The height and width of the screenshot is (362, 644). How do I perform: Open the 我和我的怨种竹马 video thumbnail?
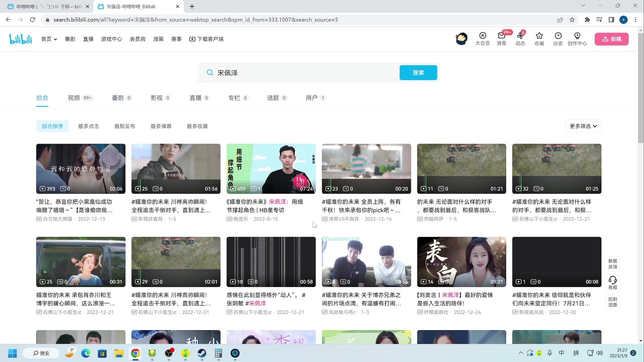(x=81, y=169)
